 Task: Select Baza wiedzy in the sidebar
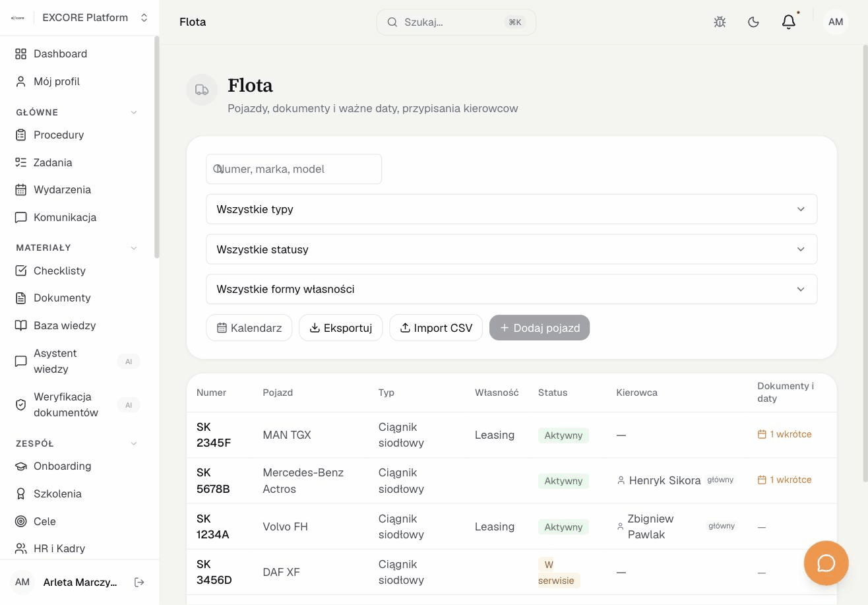78,325
